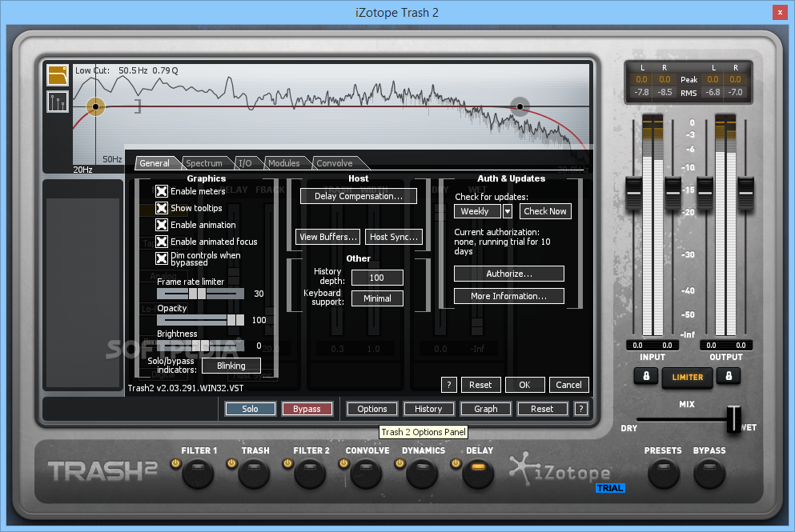Select the filter curve view icon
The image size is (795, 532).
(x=58, y=75)
